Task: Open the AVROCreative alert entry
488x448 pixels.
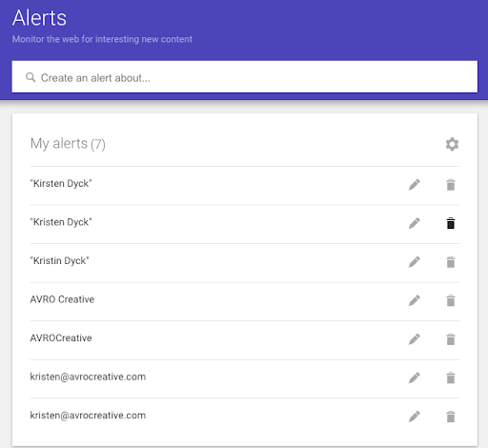Action: 245,340
